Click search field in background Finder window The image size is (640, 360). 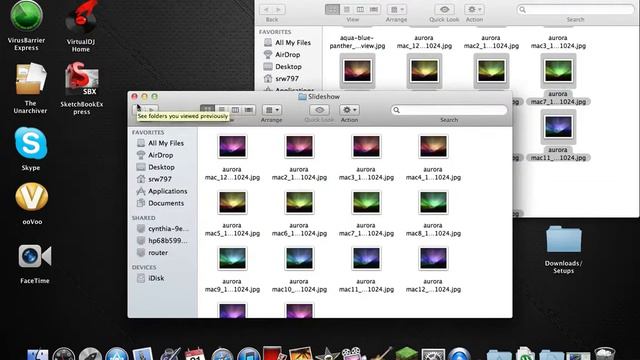575,9
